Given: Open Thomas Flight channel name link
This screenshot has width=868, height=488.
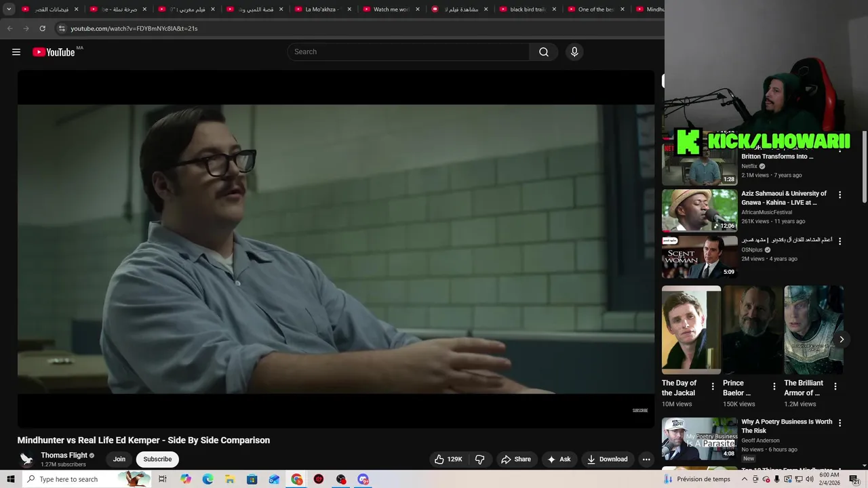Looking at the screenshot, I should pyautogui.click(x=64, y=455).
